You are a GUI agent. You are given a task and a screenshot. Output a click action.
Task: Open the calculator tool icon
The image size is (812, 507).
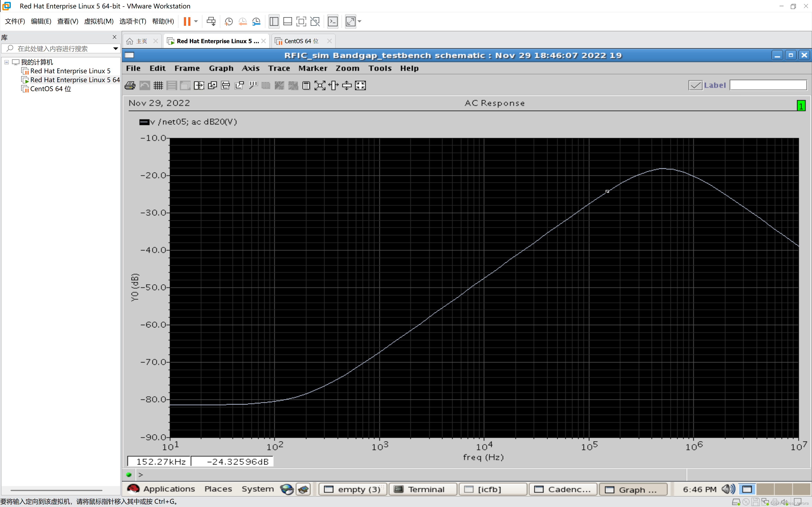click(306, 85)
